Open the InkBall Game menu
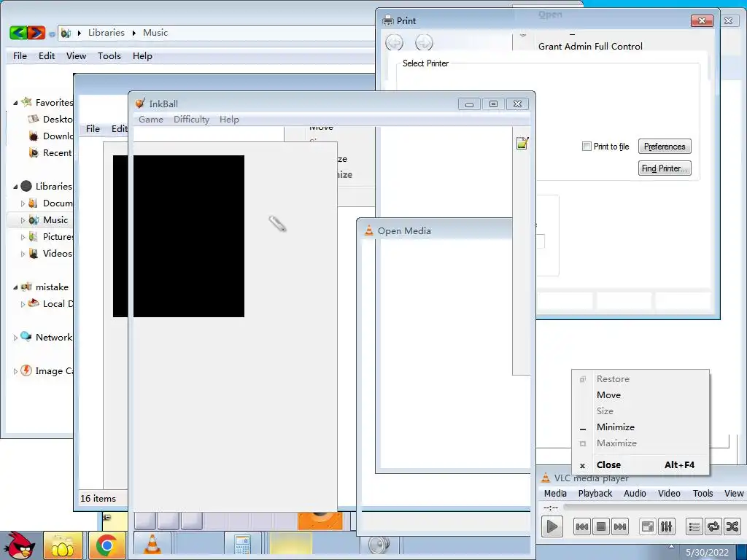This screenshot has width=747, height=560. 150,119
